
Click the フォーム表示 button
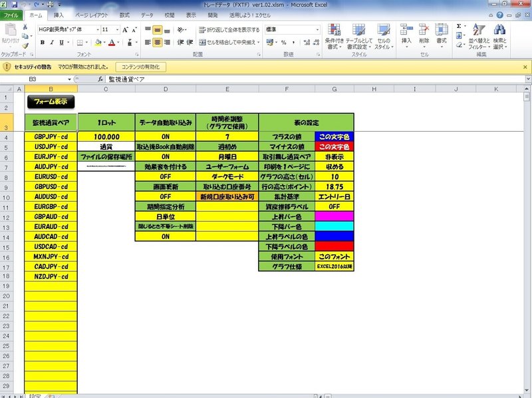point(51,102)
